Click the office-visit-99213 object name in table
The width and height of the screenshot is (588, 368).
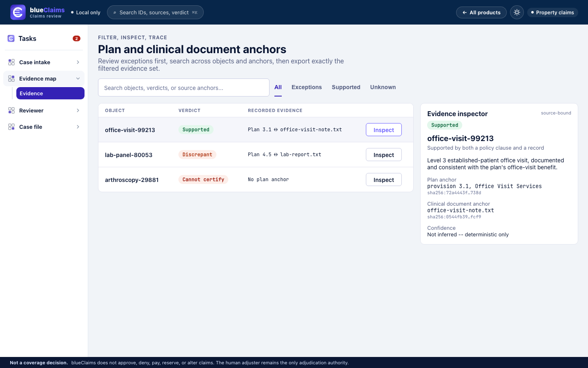tap(130, 130)
